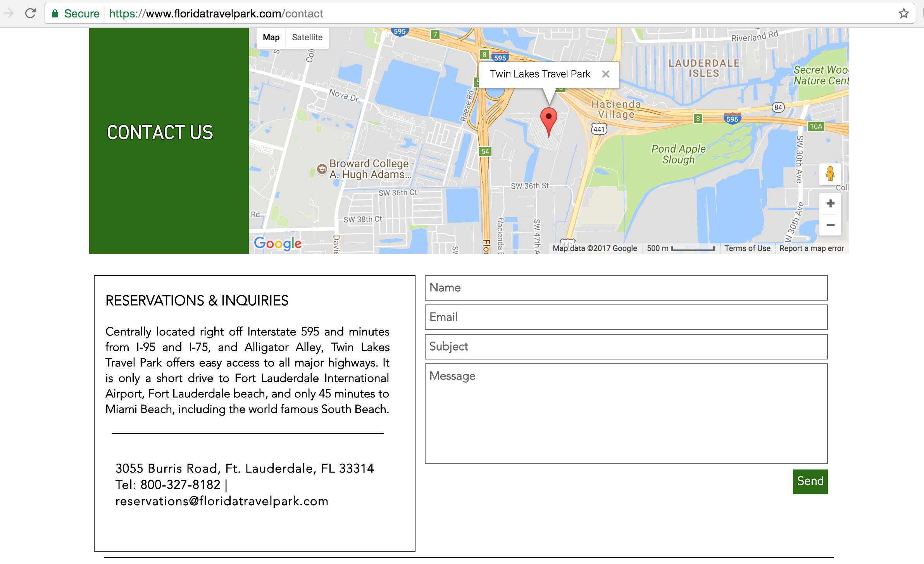Select the Map view tab
Viewport: 924px width, 564px height.
click(x=271, y=38)
